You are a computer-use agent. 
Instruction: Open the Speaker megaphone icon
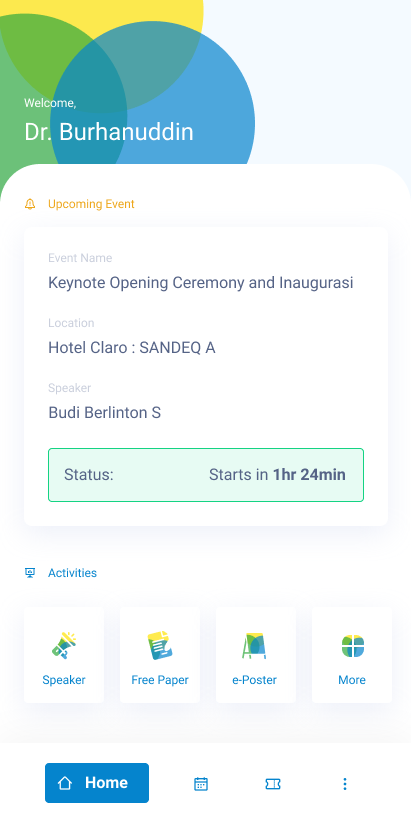tap(64, 646)
